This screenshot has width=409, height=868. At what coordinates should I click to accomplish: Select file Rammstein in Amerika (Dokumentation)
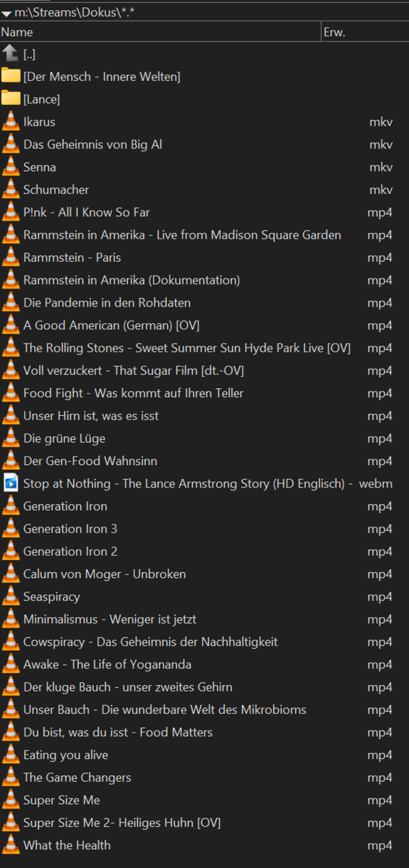coord(132,280)
